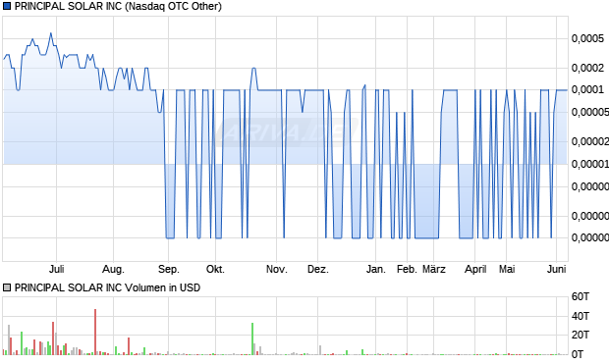
Task: Select the April month label
Action: click(475, 269)
